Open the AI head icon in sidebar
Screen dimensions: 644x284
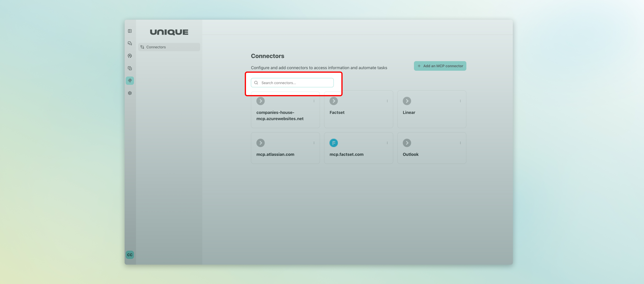point(130,56)
